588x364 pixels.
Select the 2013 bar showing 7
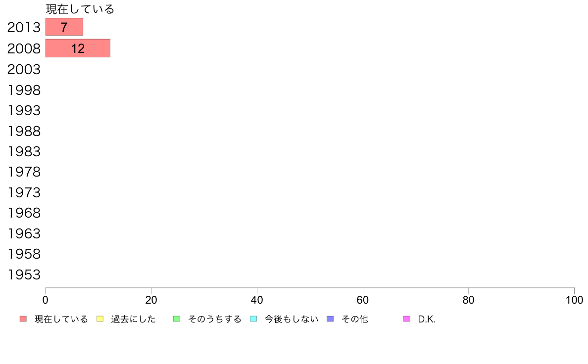pos(64,27)
